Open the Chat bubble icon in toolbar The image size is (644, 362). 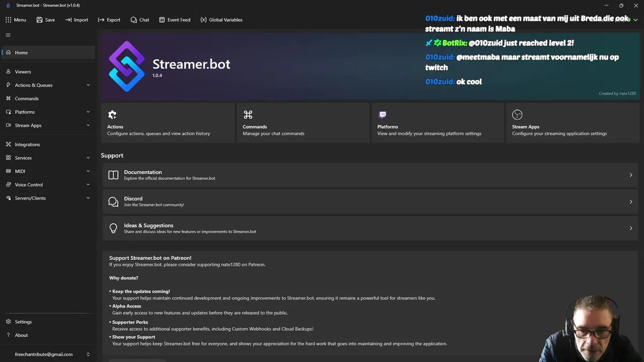[x=133, y=20]
